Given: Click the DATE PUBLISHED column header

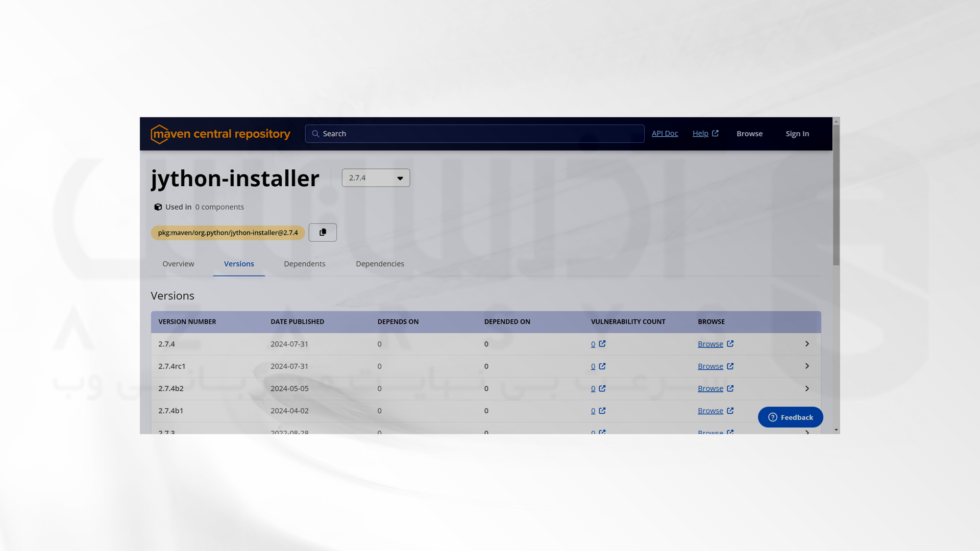Looking at the screenshot, I should click(x=297, y=322).
